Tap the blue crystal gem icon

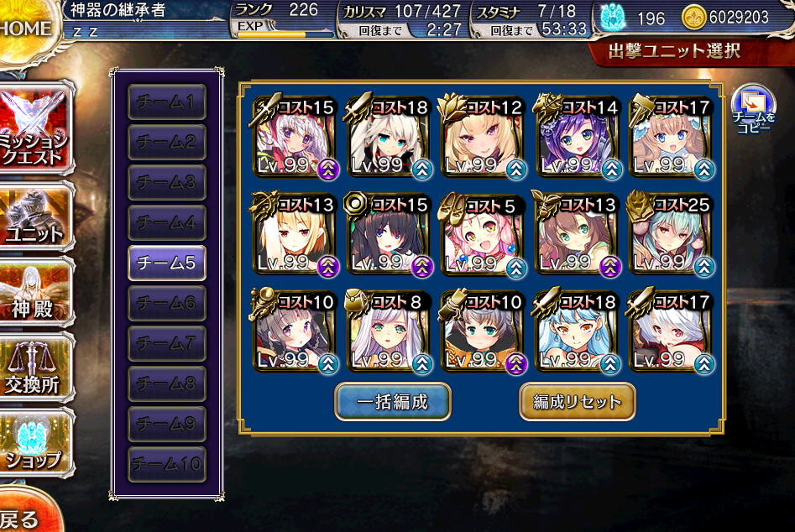612,18
